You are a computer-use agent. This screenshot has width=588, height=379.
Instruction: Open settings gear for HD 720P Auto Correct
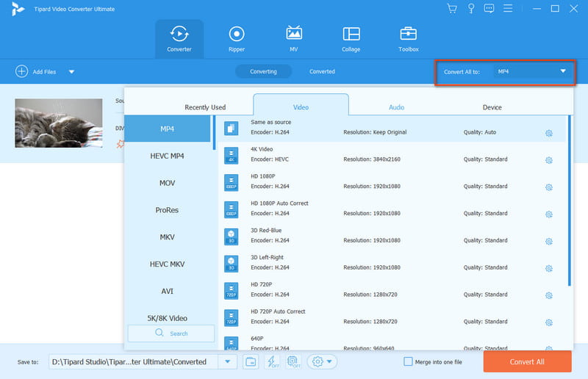click(x=549, y=322)
